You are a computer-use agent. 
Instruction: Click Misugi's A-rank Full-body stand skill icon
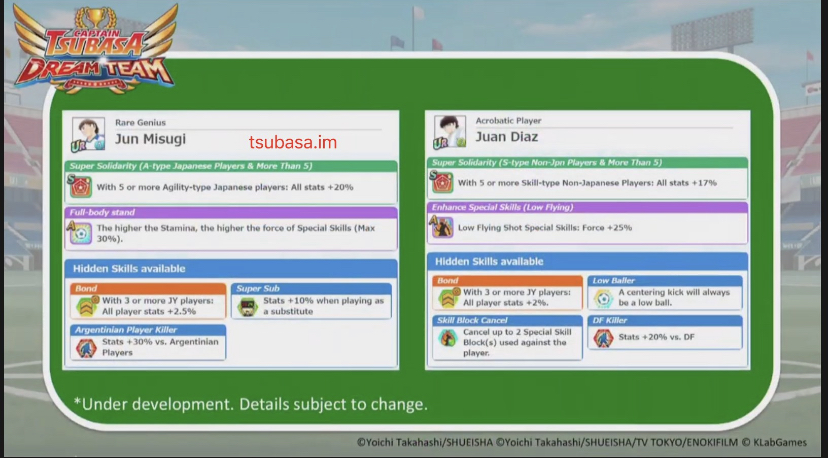(x=80, y=233)
